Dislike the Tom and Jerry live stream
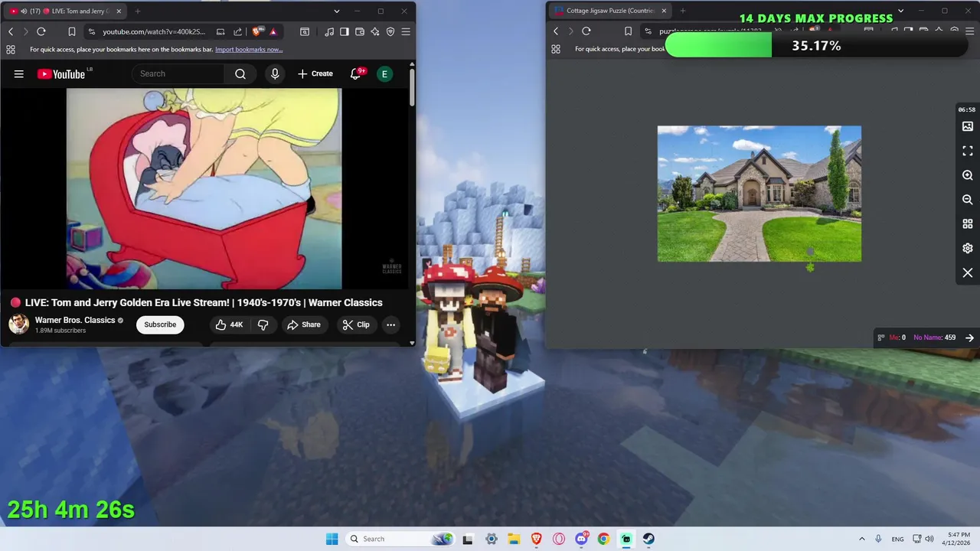This screenshot has width=980, height=551. click(x=263, y=324)
